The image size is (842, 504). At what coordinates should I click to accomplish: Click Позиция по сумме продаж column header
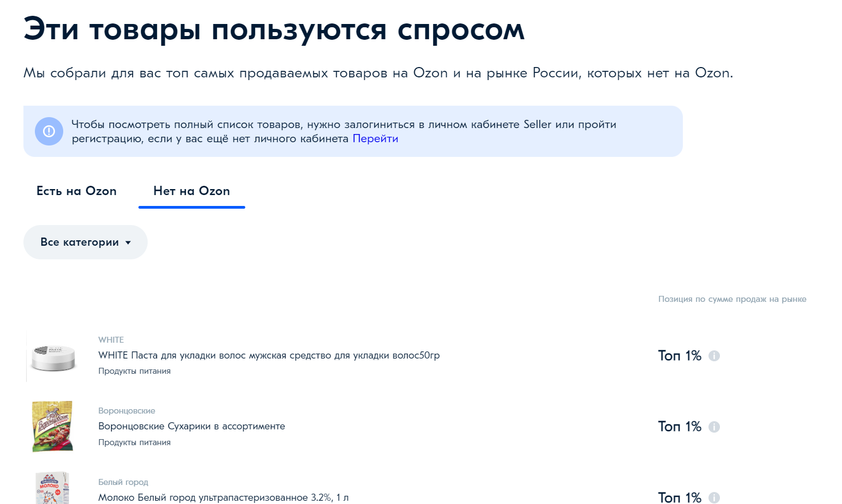[x=732, y=299]
